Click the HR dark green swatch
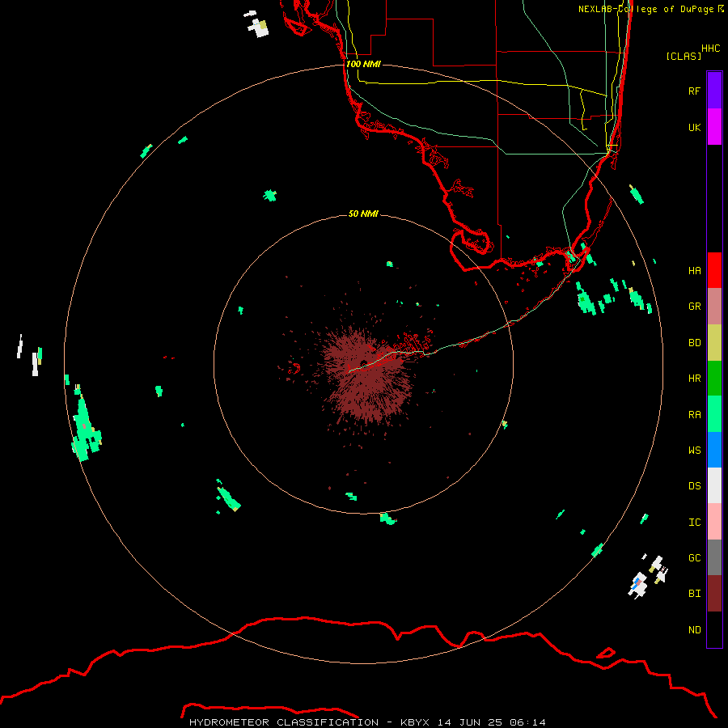This screenshot has width=728, height=728. point(714,378)
